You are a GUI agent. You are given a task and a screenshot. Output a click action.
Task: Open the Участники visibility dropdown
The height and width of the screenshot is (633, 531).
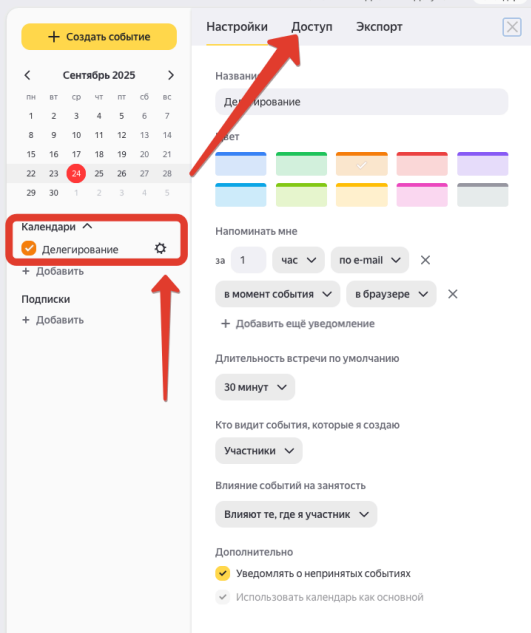(259, 451)
